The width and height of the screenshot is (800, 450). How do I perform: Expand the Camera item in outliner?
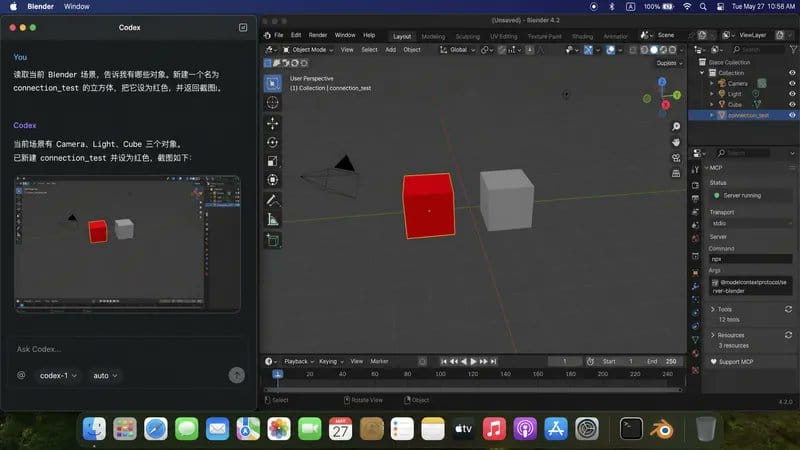tap(712, 83)
